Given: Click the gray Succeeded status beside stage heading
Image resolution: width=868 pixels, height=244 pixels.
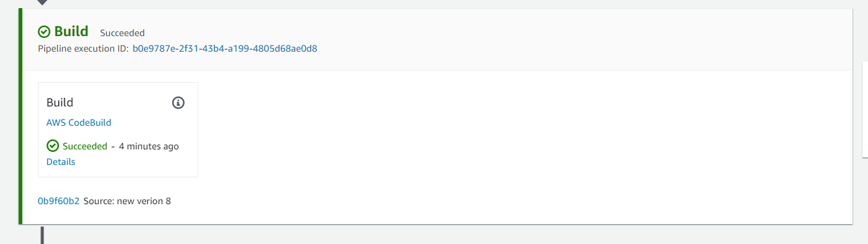Looking at the screenshot, I should (x=122, y=32).
